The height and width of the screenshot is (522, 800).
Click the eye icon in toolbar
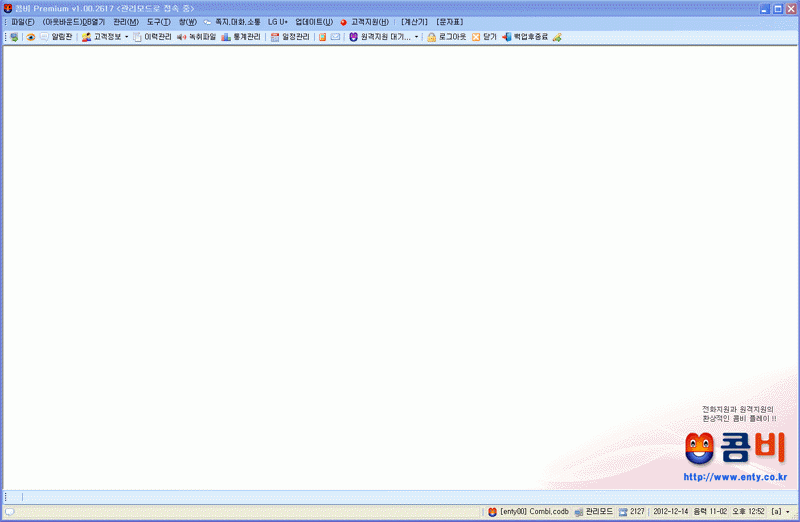(x=31, y=37)
